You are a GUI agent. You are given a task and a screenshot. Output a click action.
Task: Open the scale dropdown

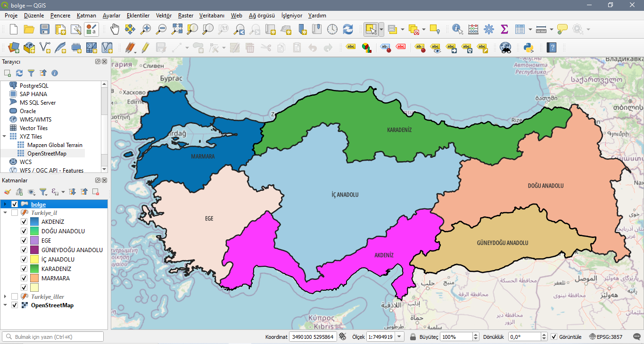pyautogui.click(x=398, y=336)
